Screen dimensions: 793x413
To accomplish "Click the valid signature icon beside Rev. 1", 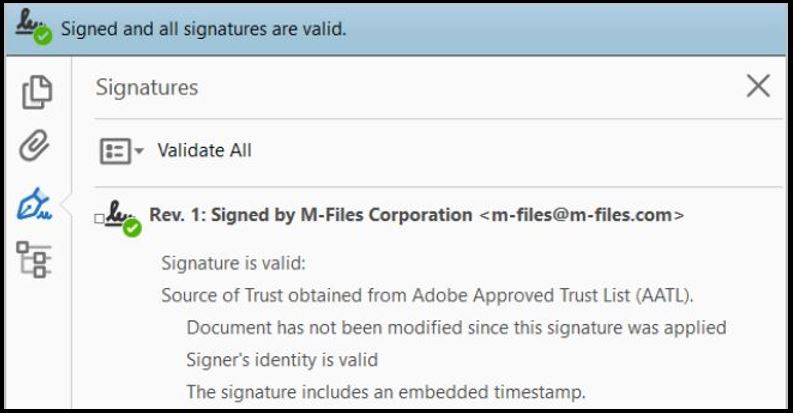I will tap(123, 218).
